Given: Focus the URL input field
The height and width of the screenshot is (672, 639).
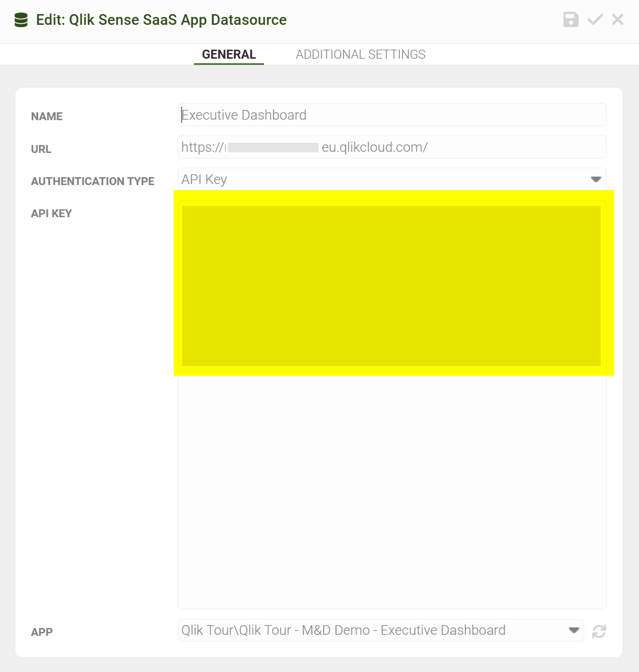Looking at the screenshot, I should (x=391, y=147).
